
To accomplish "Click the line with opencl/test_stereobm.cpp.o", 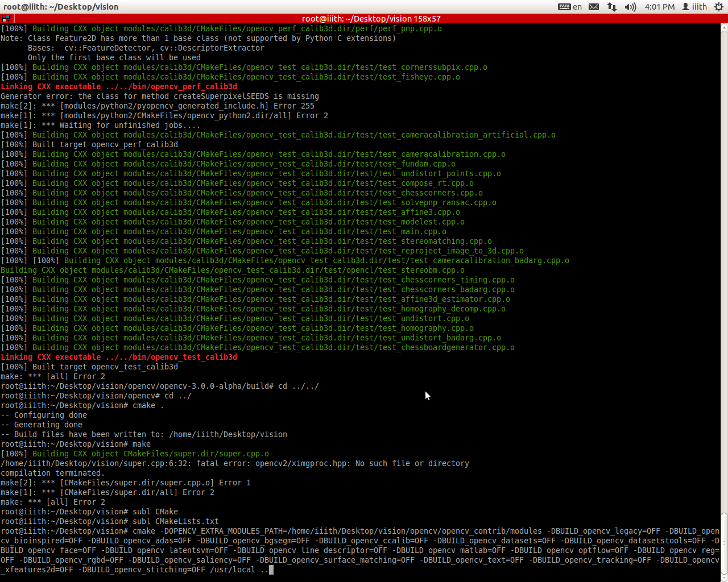I will point(233,270).
